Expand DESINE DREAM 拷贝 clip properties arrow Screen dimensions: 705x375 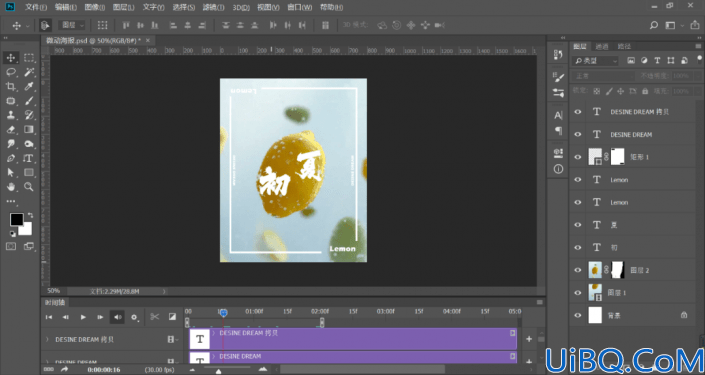[214, 333]
